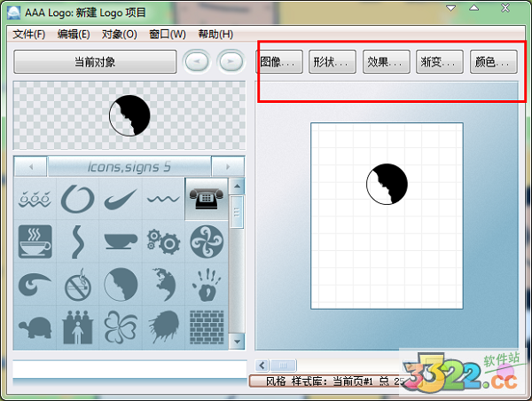The width and height of the screenshot is (532, 401).
Task: Go to next icon category with right arrow
Action: (228, 166)
